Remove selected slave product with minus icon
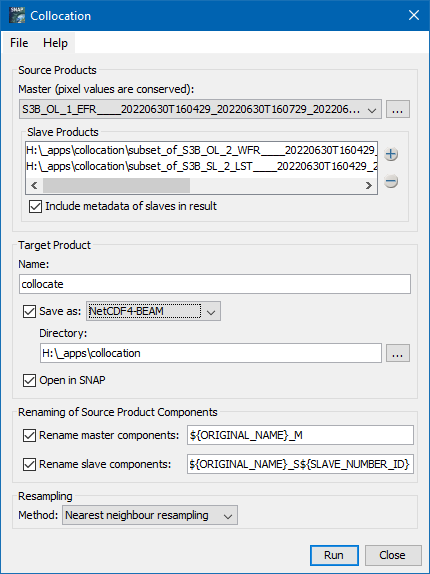Image resolution: width=430 pixels, height=574 pixels. pyautogui.click(x=391, y=181)
